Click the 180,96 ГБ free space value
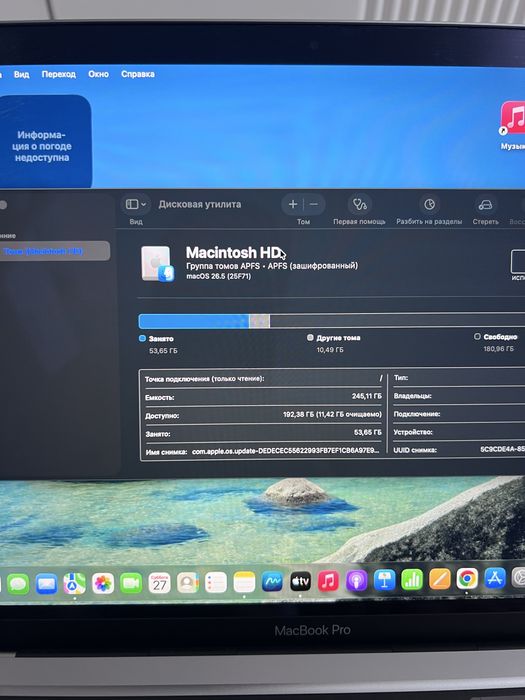The height and width of the screenshot is (700, 525). (499, 349)
